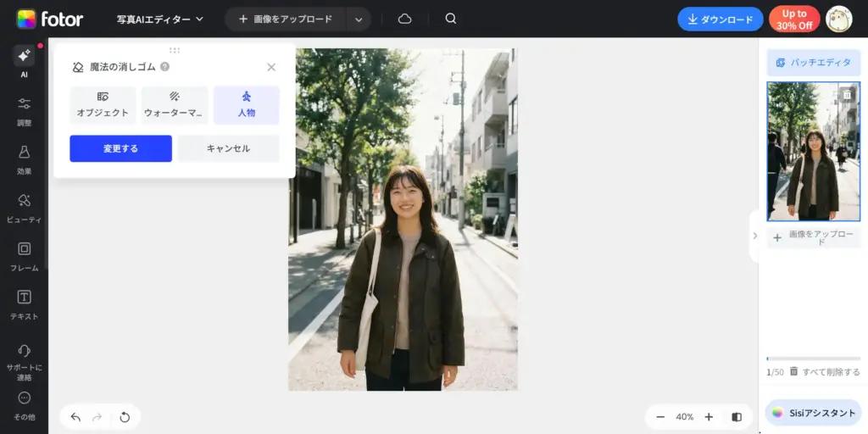The image size is (868, 434).
Task: Click the すべて削除する trash icon
Action: (x=793, y=371)
